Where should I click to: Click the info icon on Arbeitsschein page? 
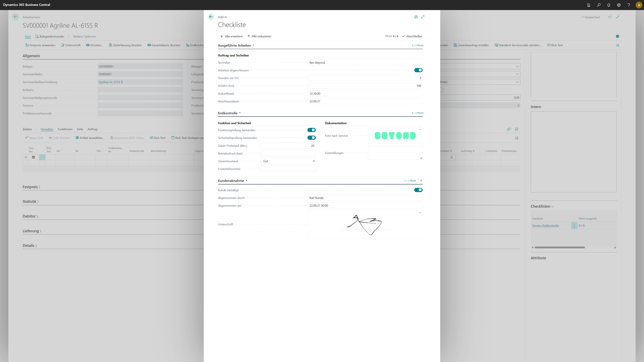coord(617,36)
